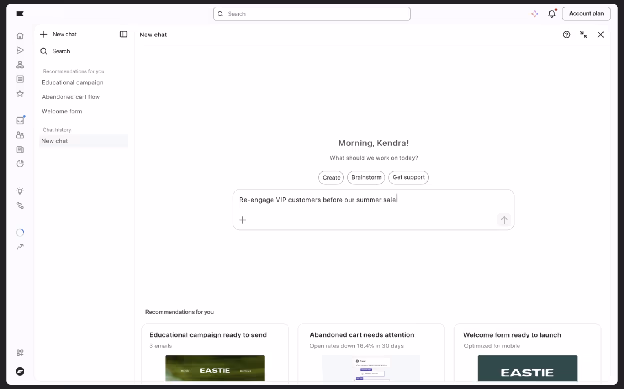
Task: Open Educational campaign recommendation in sidebar
Action: point(72,82)
